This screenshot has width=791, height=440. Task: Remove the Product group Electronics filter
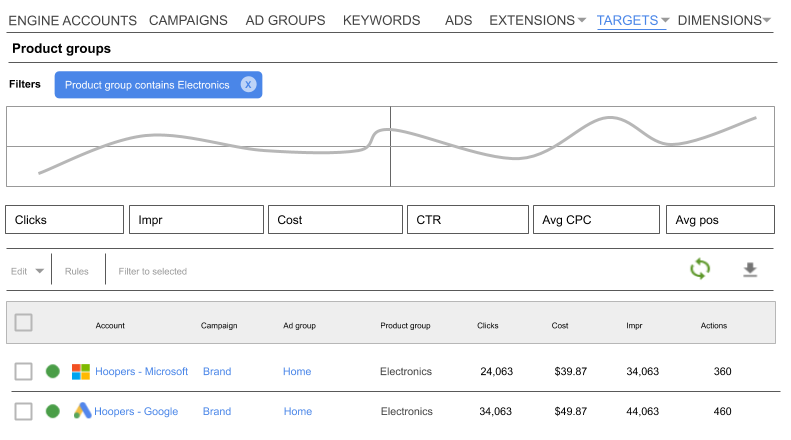249,85
